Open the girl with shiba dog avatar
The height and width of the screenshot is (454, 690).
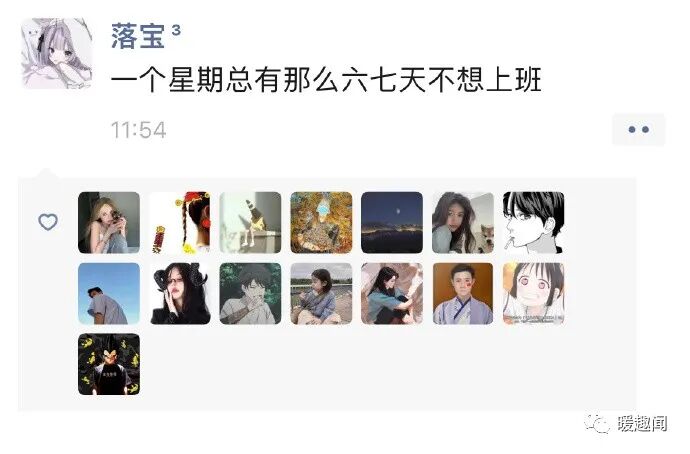[463, 223]
